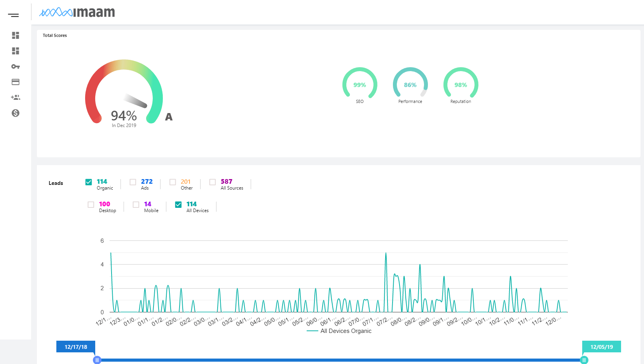Click the start date slider handle
This screenshot has height=364, width=644.
pos(97,360)
